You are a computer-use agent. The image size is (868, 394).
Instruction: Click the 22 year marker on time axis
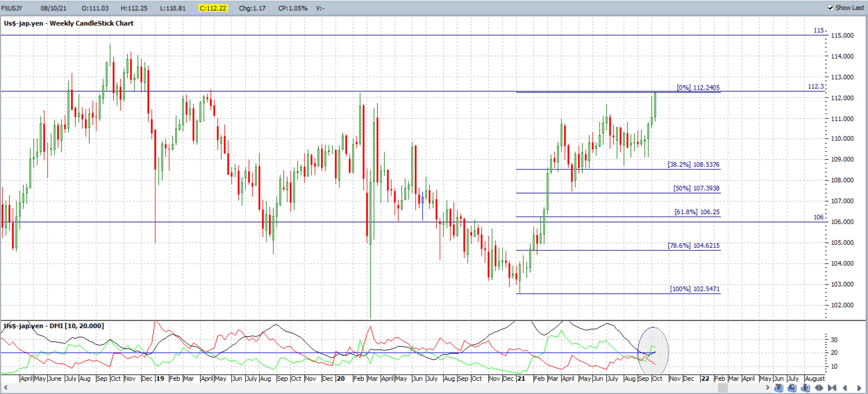[705, 378]
